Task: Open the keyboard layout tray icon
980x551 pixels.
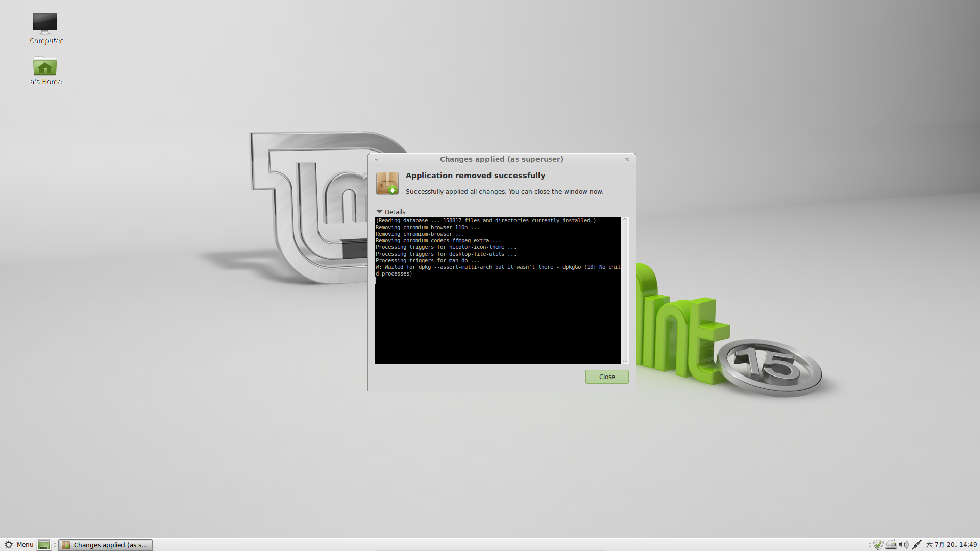Action: pos(891,545)
